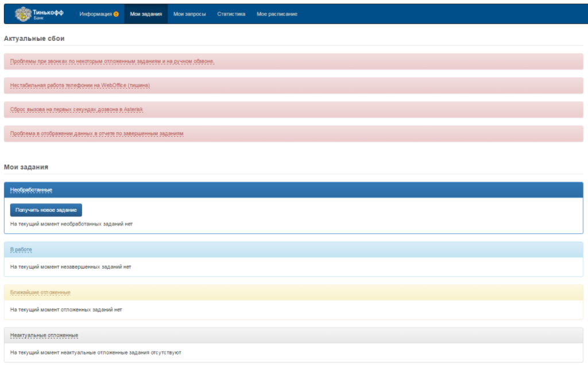This screenshot has height=367, width=588.
Task: Open the WebOffice telephony instability alert
Action: pyautogui.click(x=80, y=85)
